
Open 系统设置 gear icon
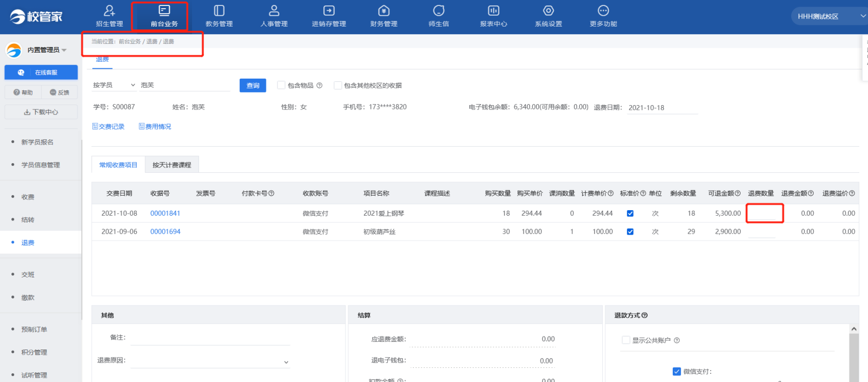548,10
